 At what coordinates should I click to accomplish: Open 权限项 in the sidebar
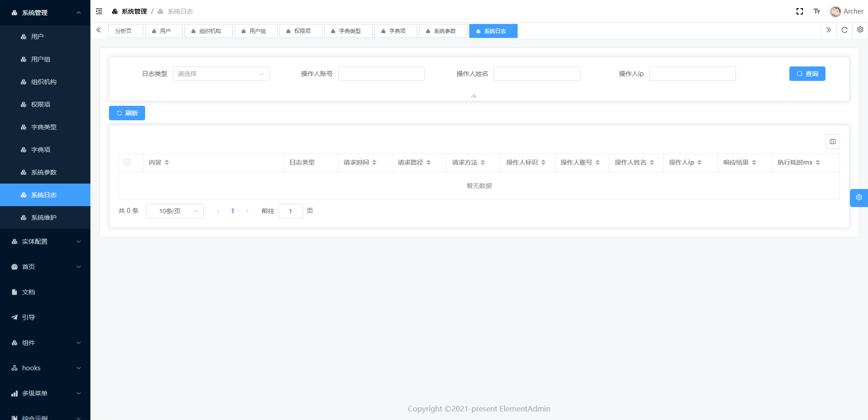pyautogui.click(x=45, y=104)
